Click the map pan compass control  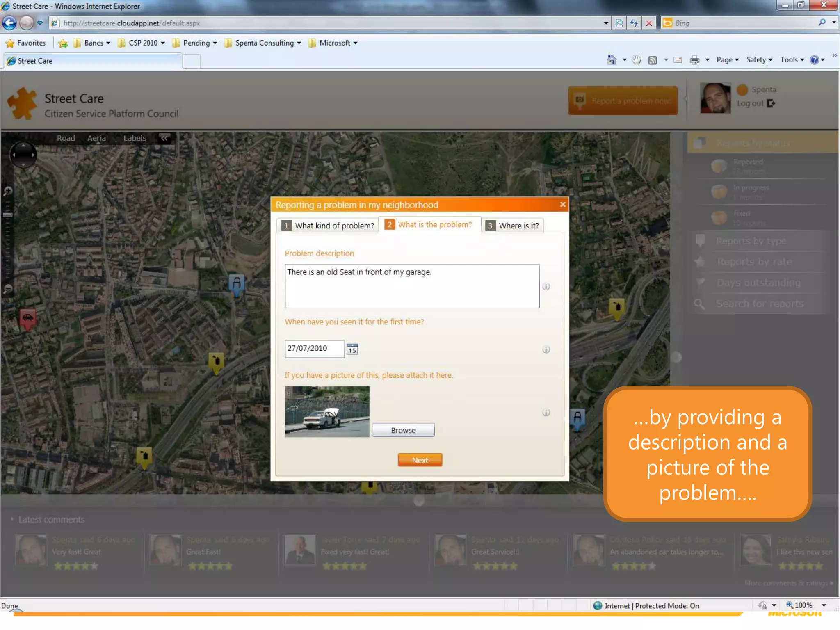23,155
